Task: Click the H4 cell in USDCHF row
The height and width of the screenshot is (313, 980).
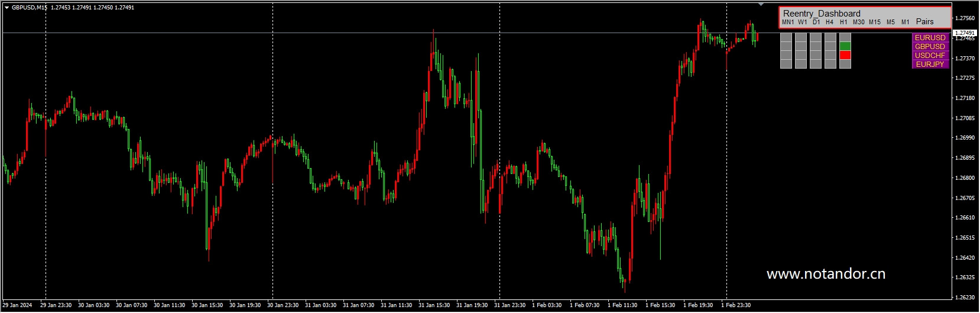Action: 830,55
